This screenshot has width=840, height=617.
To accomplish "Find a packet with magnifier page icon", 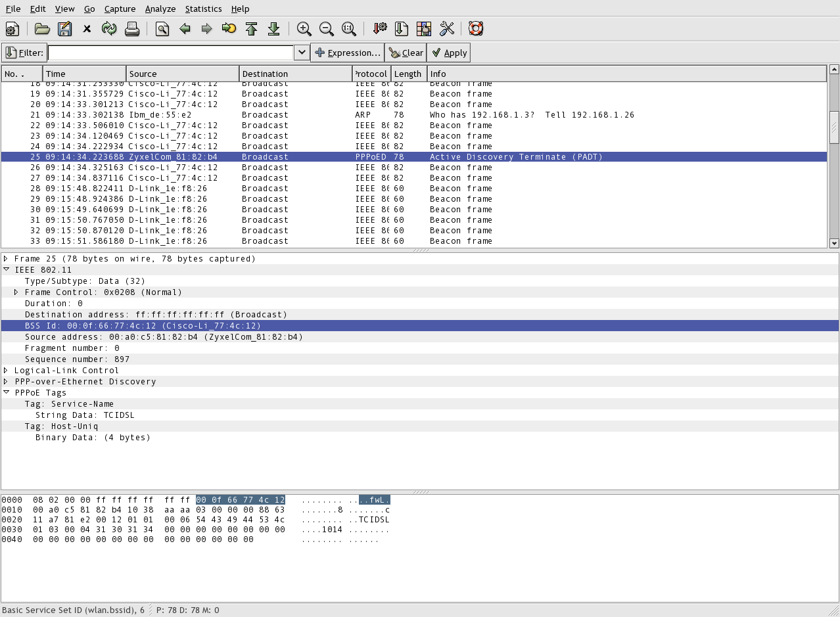I will (162, 29).
